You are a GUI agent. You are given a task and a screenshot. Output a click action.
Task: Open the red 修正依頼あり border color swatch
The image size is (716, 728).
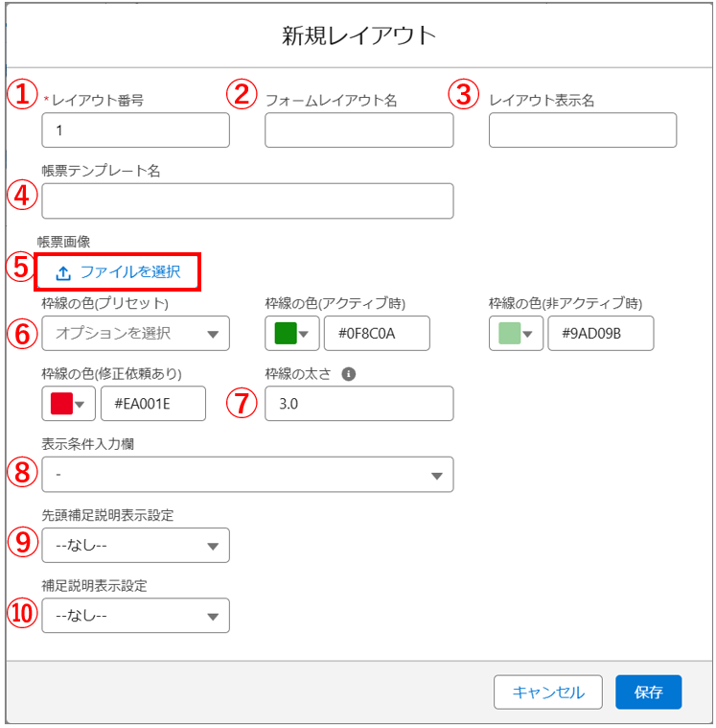tap(69, 404)
